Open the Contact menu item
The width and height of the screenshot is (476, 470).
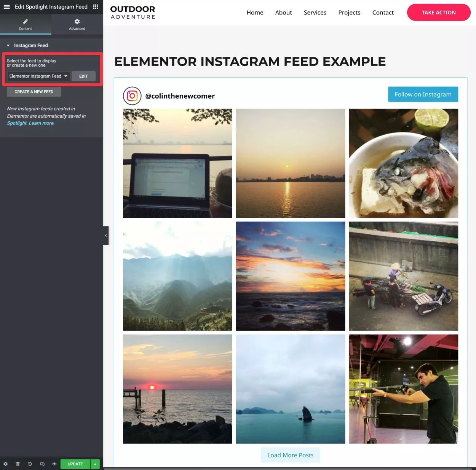383,13
